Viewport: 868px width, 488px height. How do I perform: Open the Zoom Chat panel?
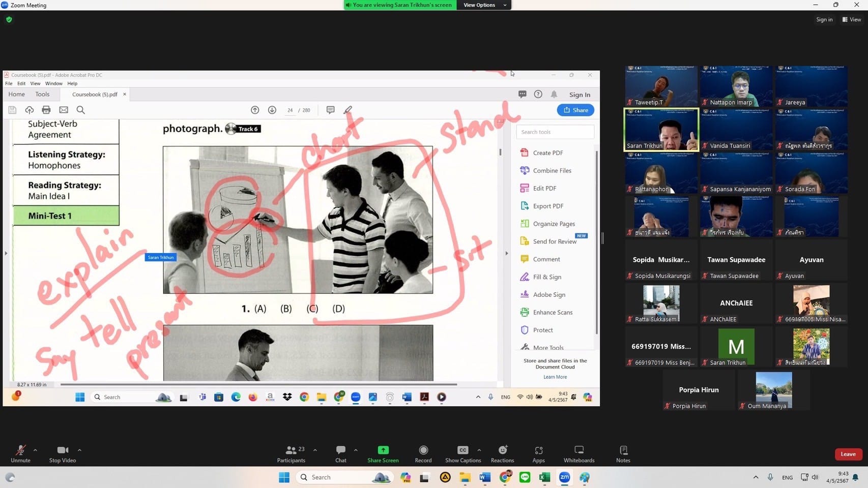(x=340, y=453)
